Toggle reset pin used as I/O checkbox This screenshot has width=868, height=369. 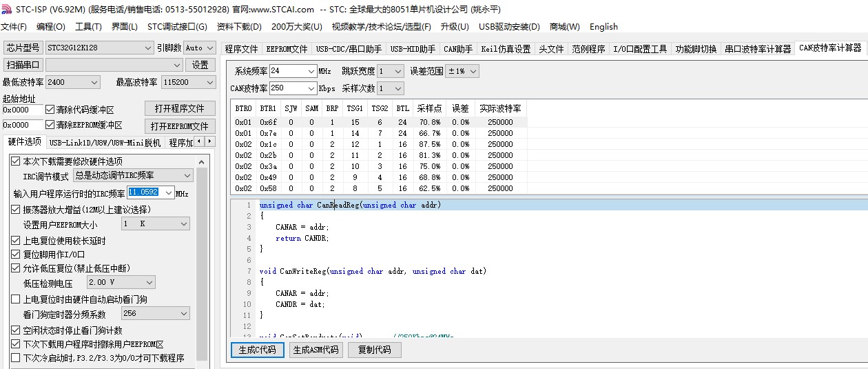pyautogui.click(x=16, y=255)
